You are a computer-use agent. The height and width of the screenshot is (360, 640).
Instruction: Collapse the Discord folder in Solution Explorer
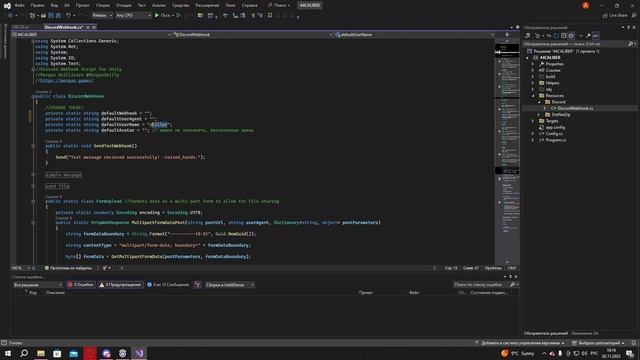tap(539, 102)
